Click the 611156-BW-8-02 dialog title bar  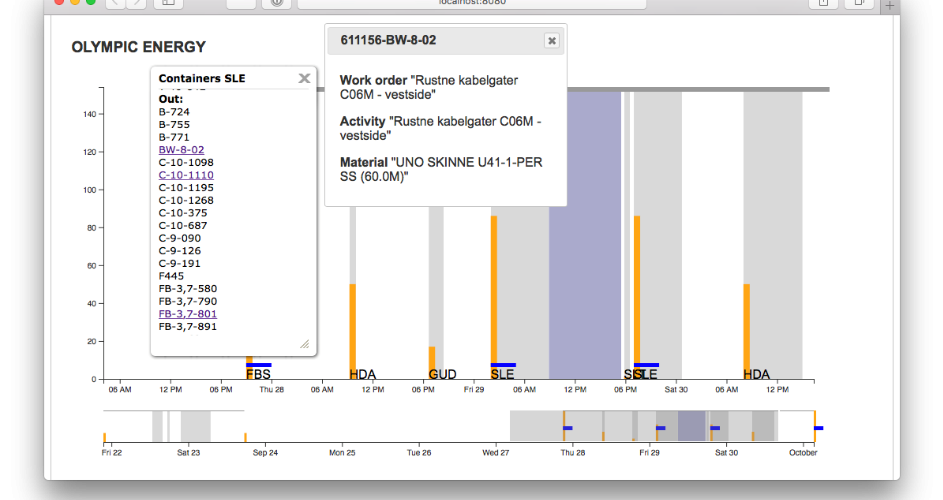pos(446,41)
